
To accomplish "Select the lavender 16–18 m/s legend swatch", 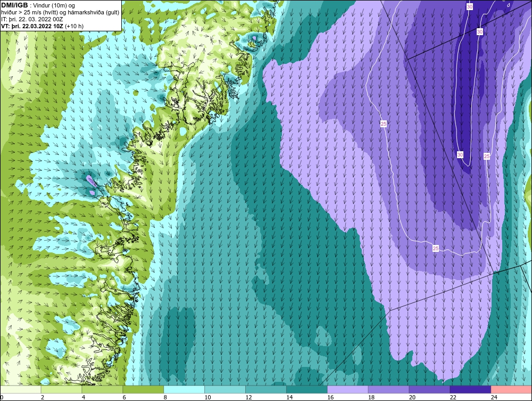I will [x=348, y=389].
